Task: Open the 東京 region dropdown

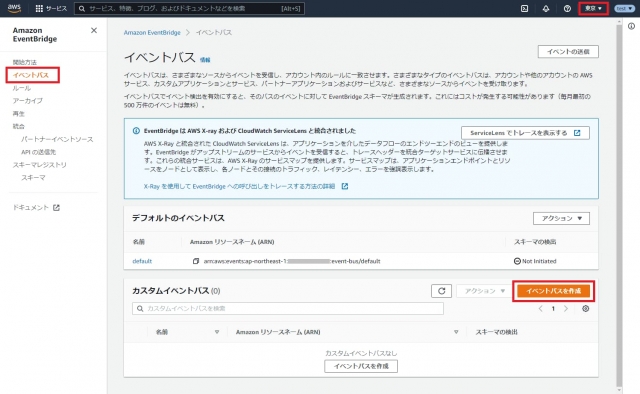Action: click(593, 8)
